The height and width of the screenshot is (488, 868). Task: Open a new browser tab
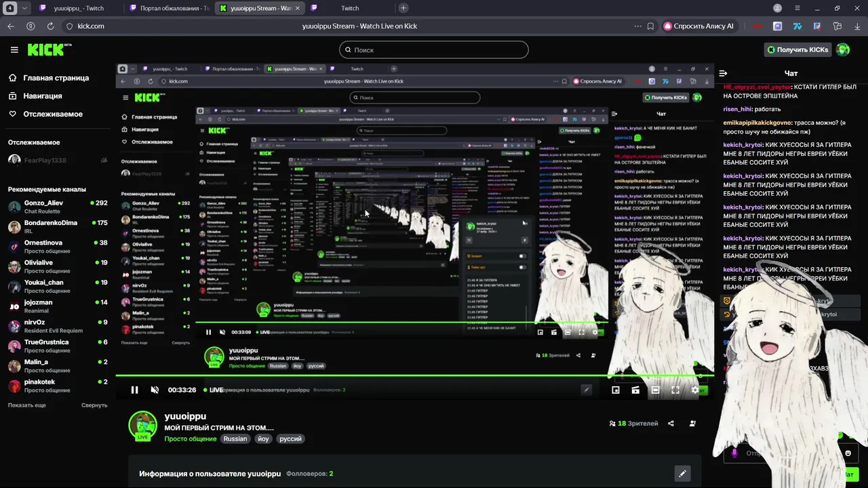pyautogui.click(x=403, y=8)
